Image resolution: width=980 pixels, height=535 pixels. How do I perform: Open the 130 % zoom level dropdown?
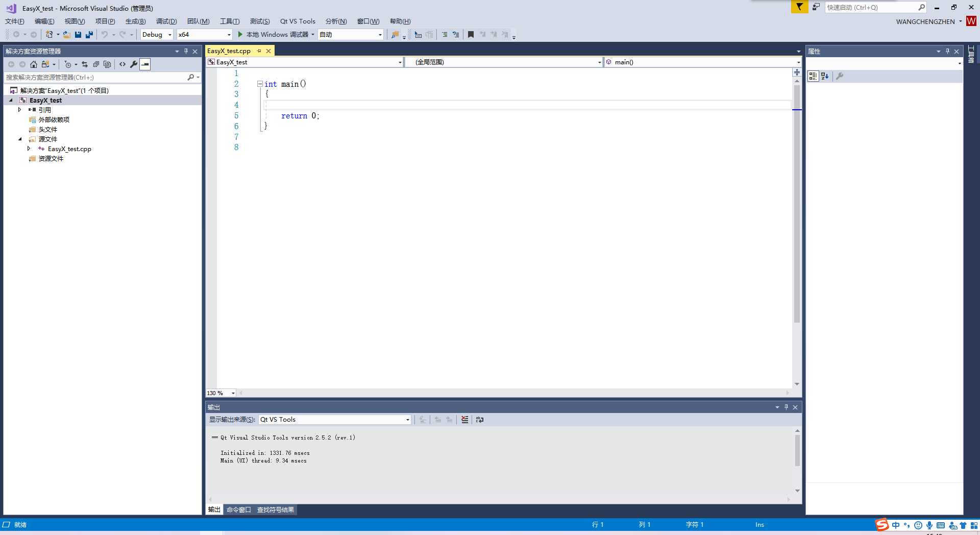click(233, 393)
